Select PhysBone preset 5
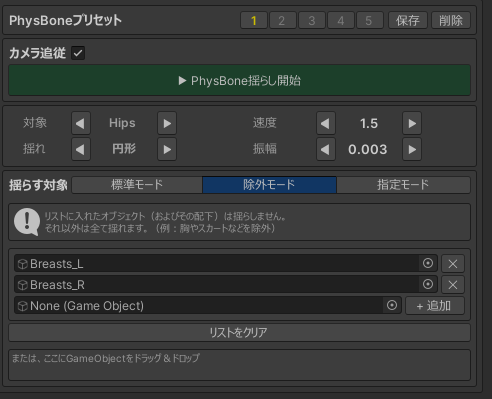The width and height of the screenshot is (492, 399). (x=370, y=21)
